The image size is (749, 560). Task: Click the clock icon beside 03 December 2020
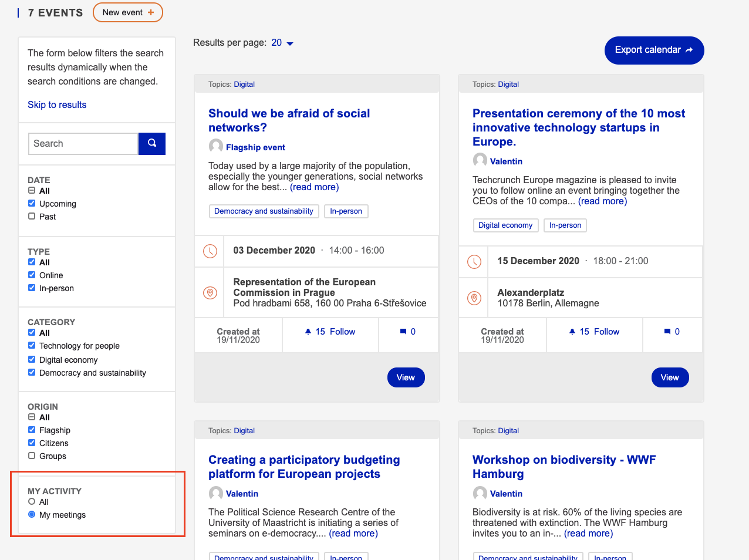[210, 251]
